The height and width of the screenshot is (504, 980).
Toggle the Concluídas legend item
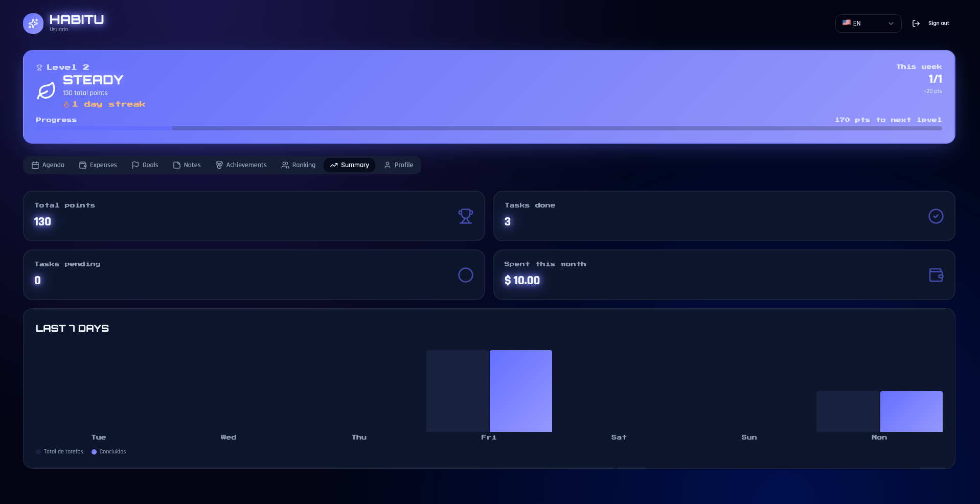[108, 452]
